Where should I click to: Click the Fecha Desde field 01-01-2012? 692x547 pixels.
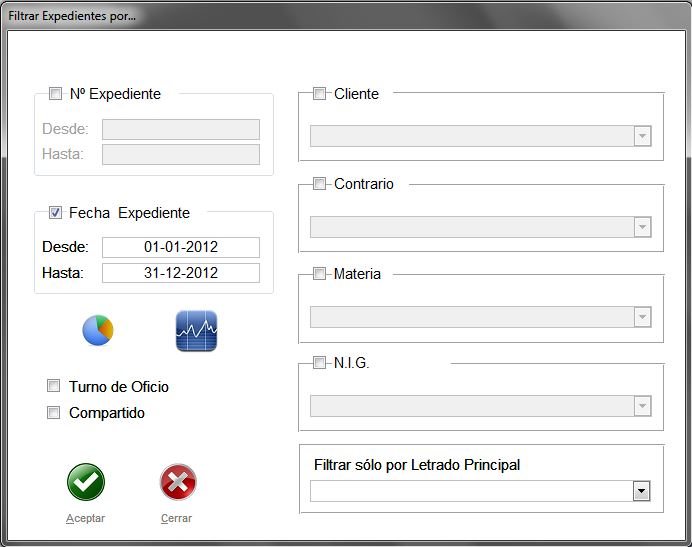pyautogui.click(x=181, y=247)
